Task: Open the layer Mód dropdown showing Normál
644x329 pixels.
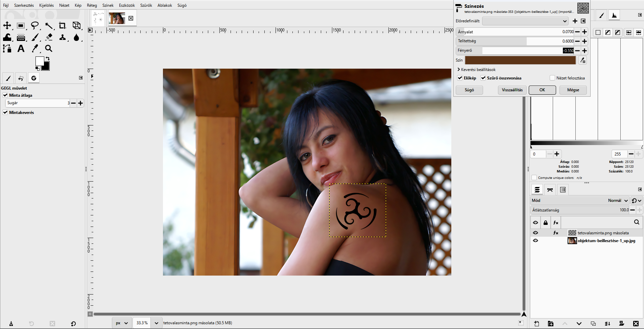Action: click(580, 201)
